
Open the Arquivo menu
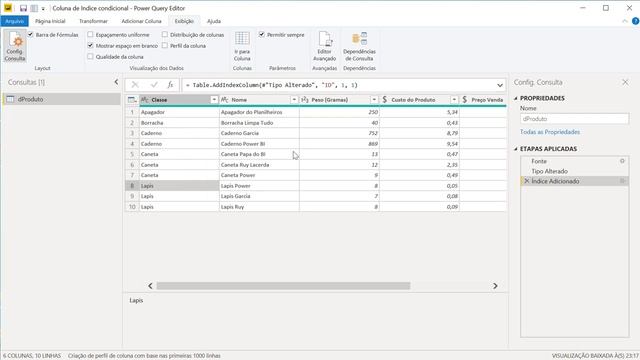point(15,21)
